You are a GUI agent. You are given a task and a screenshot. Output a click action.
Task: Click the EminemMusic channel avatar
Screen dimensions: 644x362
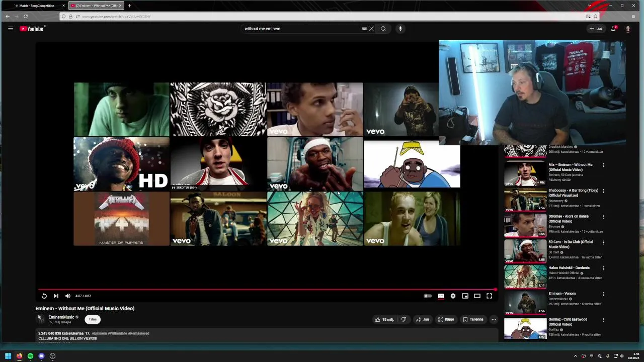coord(40,319)
